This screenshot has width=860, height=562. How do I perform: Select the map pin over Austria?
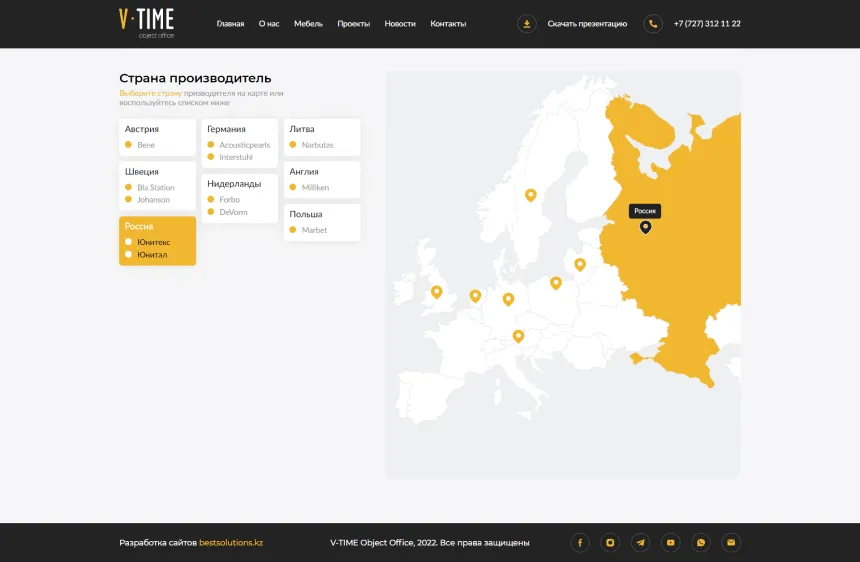pos(518,336)
